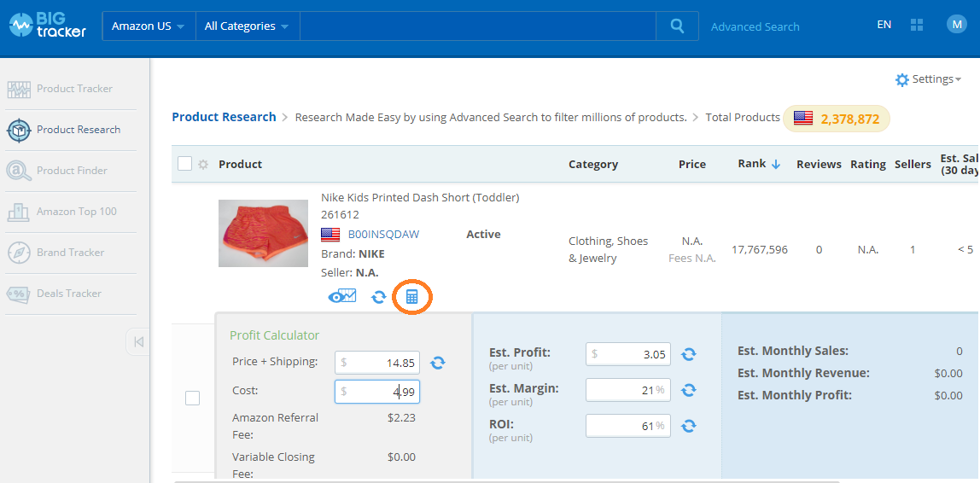
Task: Refresh the Price + Shipping value
Action: [x=437, y=363]
